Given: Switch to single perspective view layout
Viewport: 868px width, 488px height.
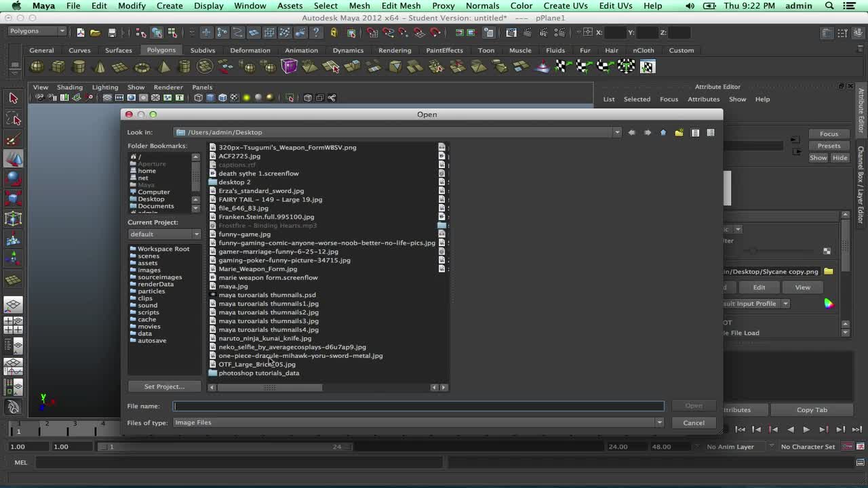Looking at the screenshot, I should (x=13, y=305).
